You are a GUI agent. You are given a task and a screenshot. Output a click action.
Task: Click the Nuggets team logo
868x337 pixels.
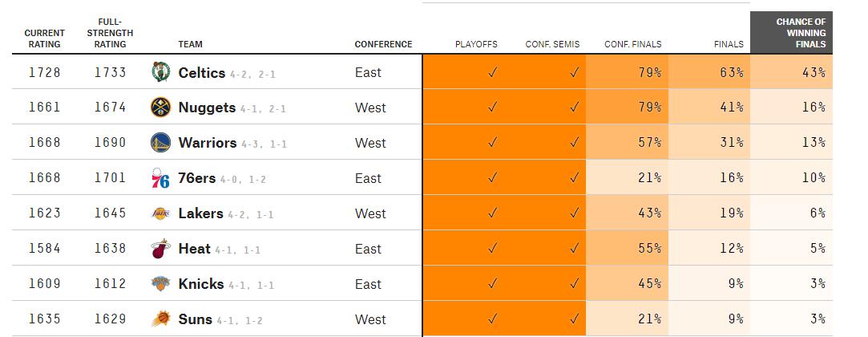[161, 108]
